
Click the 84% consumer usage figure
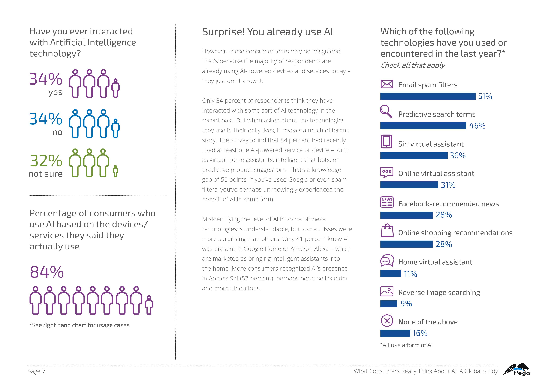(x=46, y=271)
